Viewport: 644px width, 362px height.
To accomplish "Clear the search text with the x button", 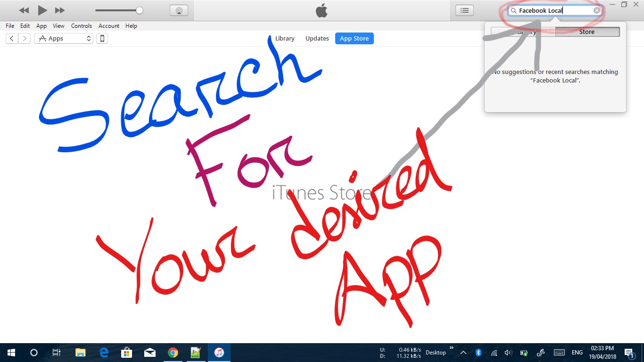I will tap(597, 10).
